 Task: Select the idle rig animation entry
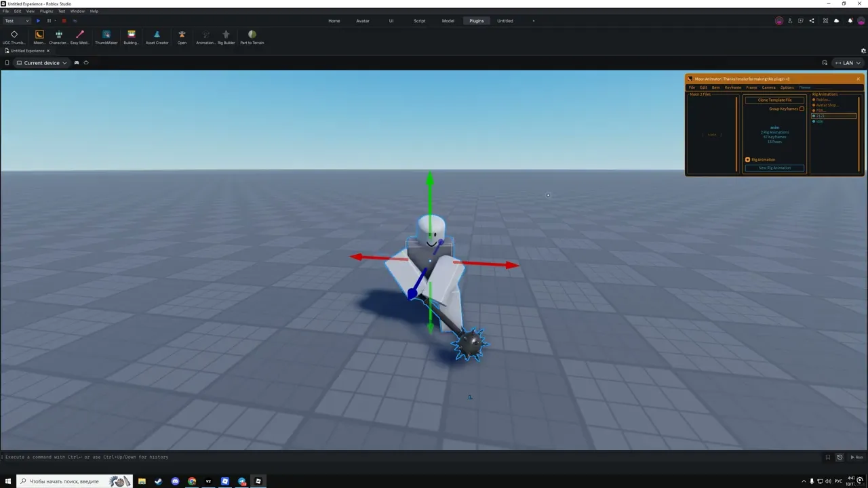819,121
